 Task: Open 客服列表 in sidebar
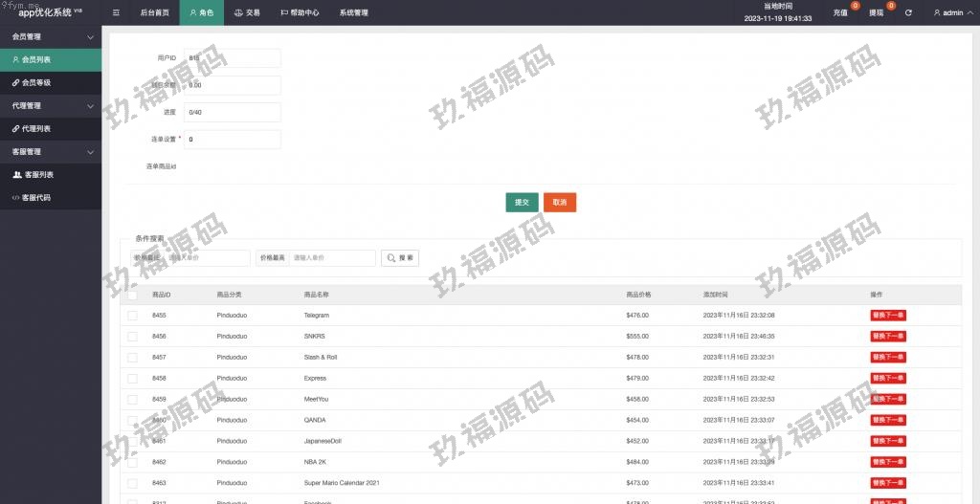click(38, 174)
